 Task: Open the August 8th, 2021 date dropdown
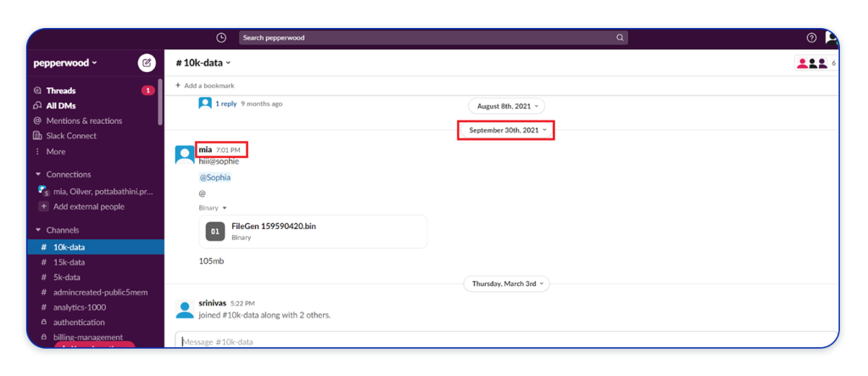tap(507, 106)
